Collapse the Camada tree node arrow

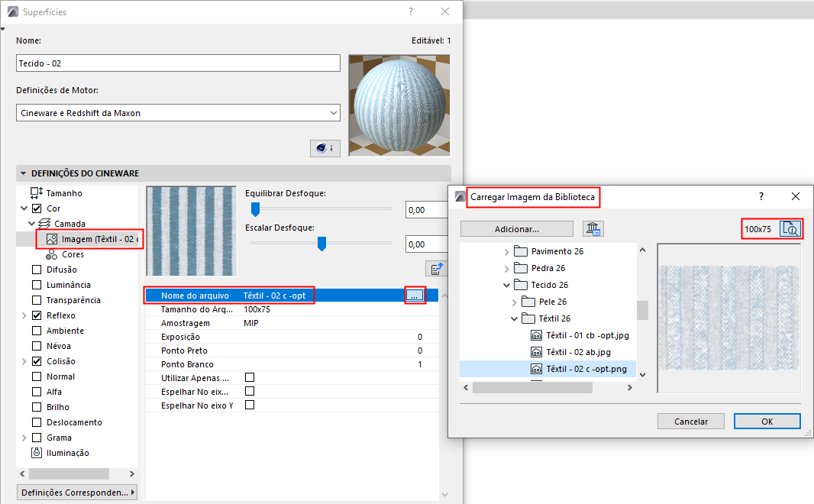point(31,224)
